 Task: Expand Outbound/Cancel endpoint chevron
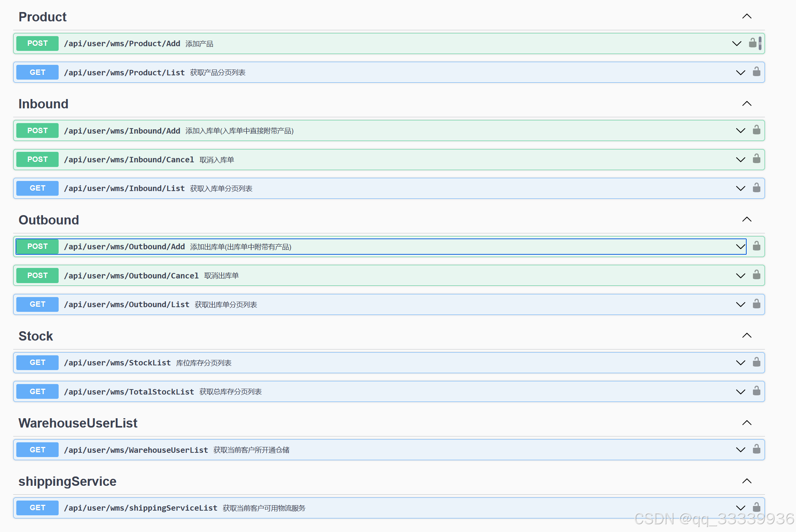point(740,276)
